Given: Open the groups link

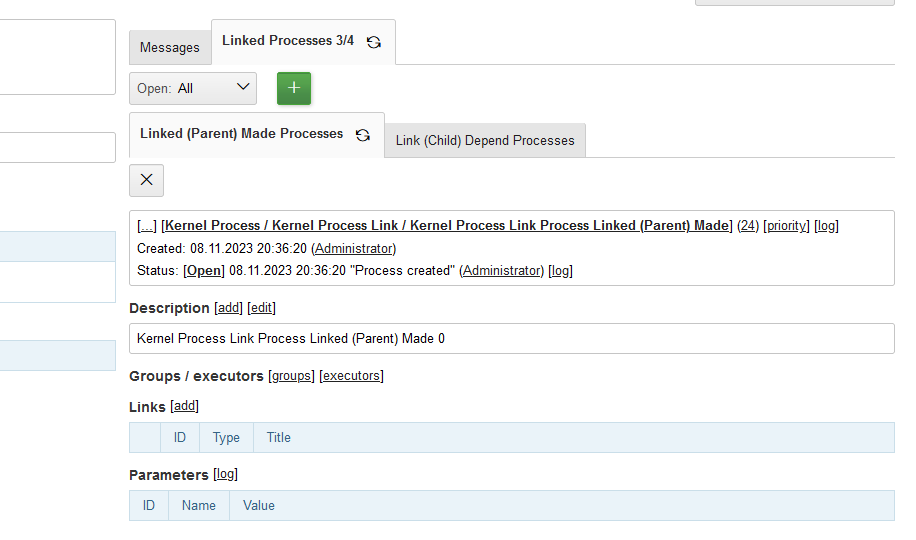Looking at the screenshot, I should click(x=292, y=376).
